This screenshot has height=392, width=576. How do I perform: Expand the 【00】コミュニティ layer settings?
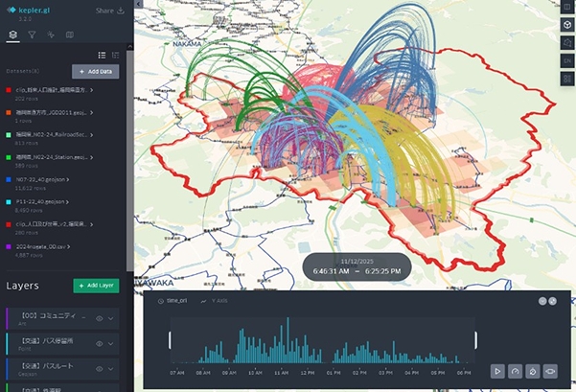coord(111,318)
